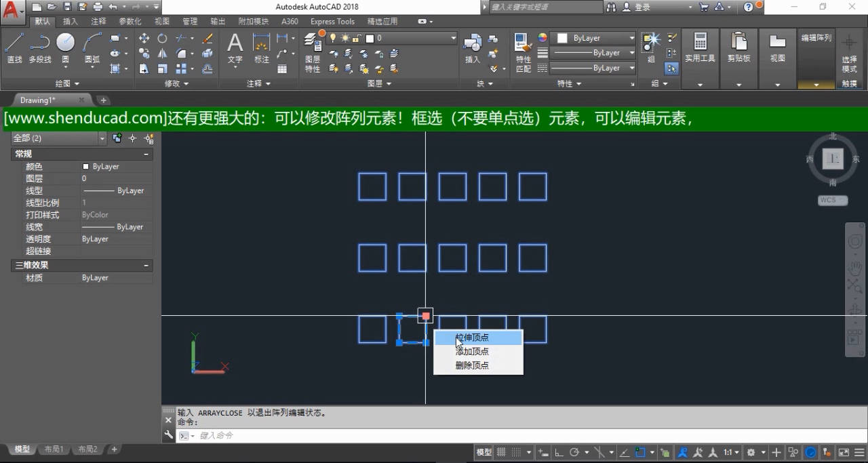Expand the 注释 panel
Image resolution: width=868 pixels, height=463 pixels.
258,83
